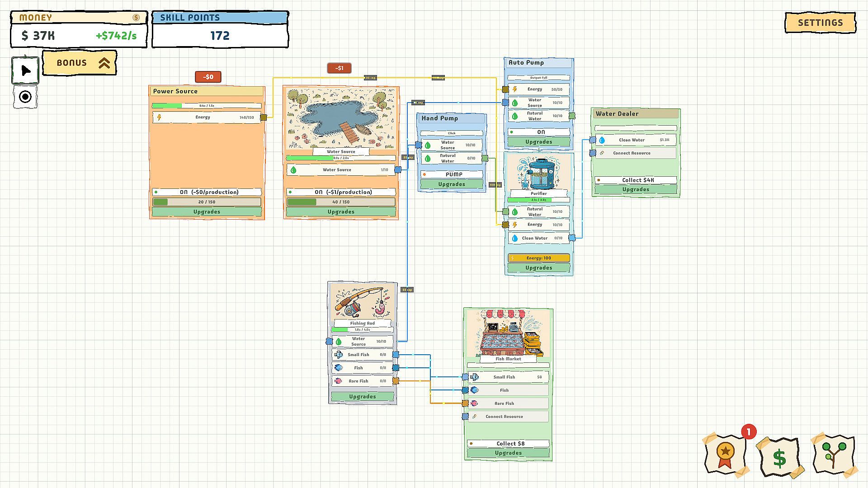This screenshot has width=868, height=488.
Task: Open the achievements ribbon badge
Action: pyautogui.click(x=725, y=455)
